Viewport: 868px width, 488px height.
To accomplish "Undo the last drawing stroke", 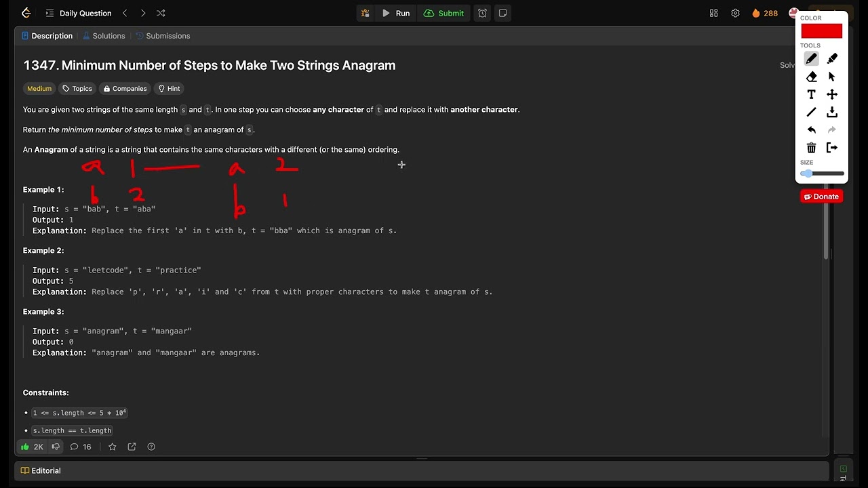I will pos(811,129).
